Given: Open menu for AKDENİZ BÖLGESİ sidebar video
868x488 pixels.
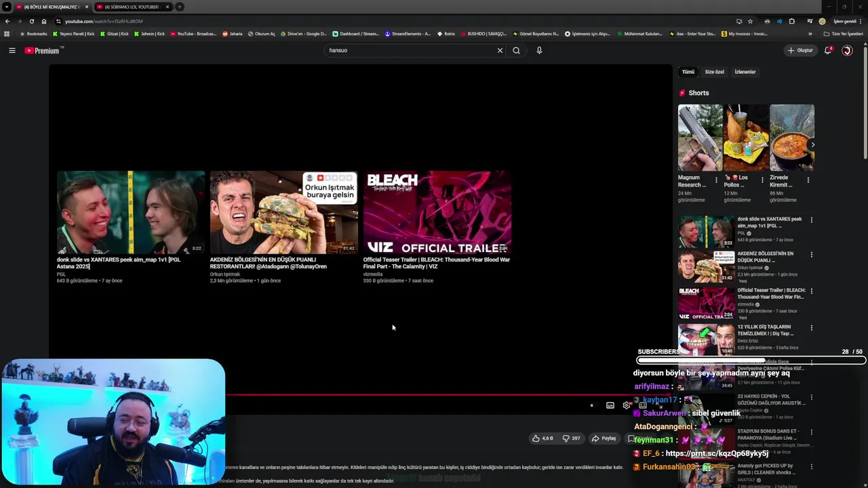Looking at the screenshot, I should pyautogui.click(x=811, y=255).
